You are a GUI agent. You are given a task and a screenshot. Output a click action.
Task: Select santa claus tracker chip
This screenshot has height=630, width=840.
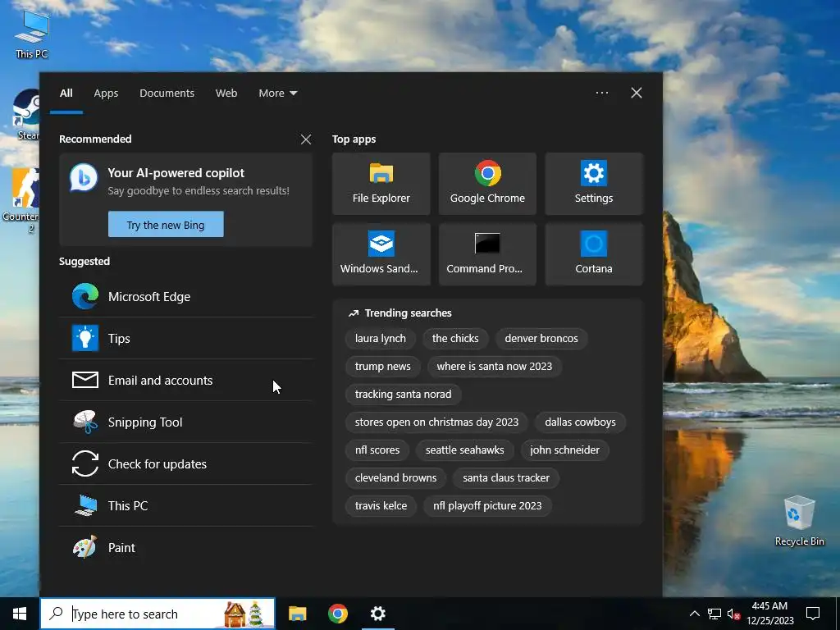click(x=505, y=478)
